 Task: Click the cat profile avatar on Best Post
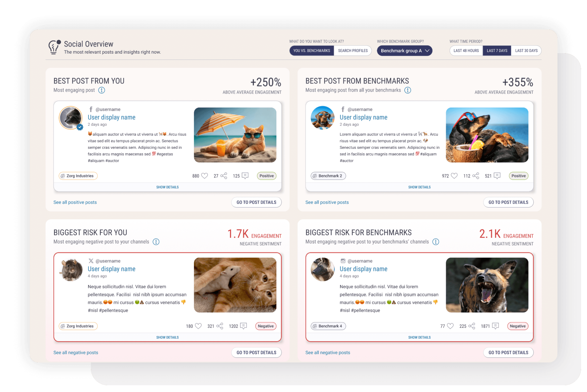coord(70,118)
